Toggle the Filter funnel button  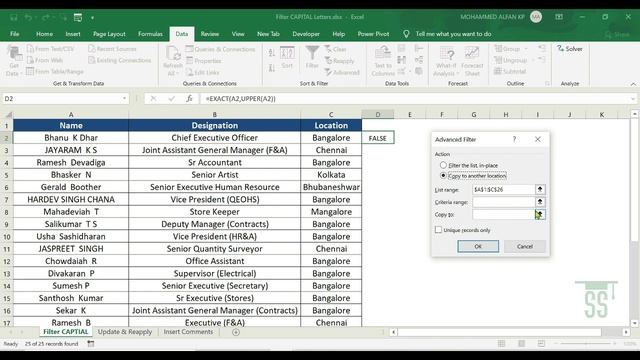[312, 57]
